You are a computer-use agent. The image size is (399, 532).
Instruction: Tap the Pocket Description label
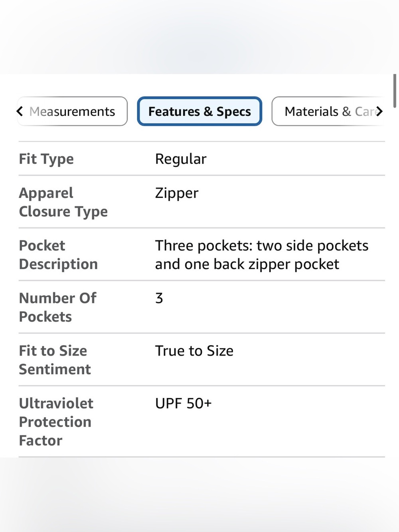coord(58,255)
